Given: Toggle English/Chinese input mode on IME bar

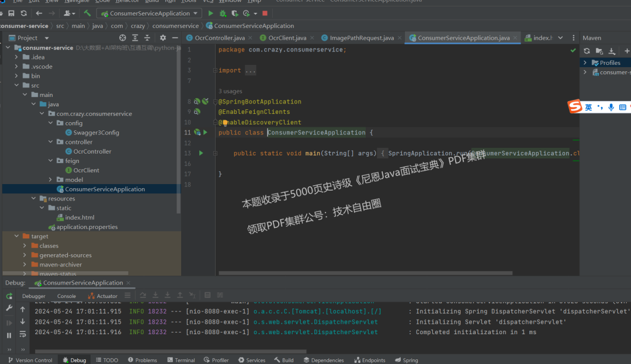Looking at the screenshot, I should point(588,107).
